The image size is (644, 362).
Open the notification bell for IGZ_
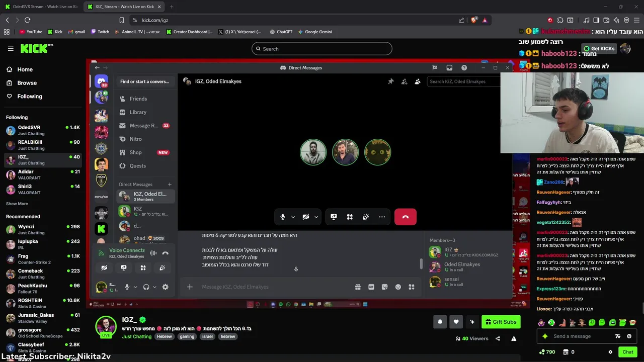[x=440, y=322]
